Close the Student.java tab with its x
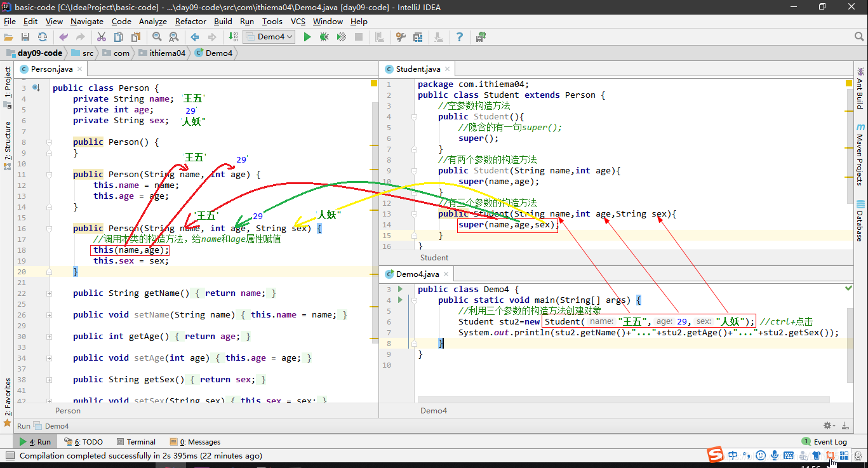The image size is (868, 468). (x=448, y=69)
